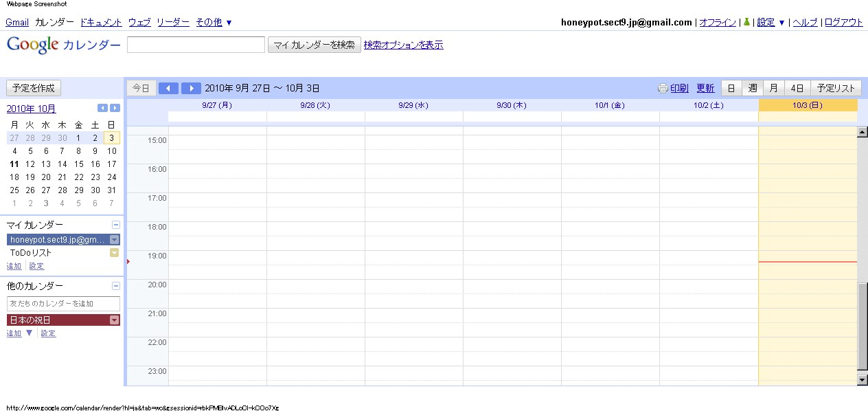Click the 10/2 (土) column header
Viewport: 868px width, 411px height.
coord(709,105)
